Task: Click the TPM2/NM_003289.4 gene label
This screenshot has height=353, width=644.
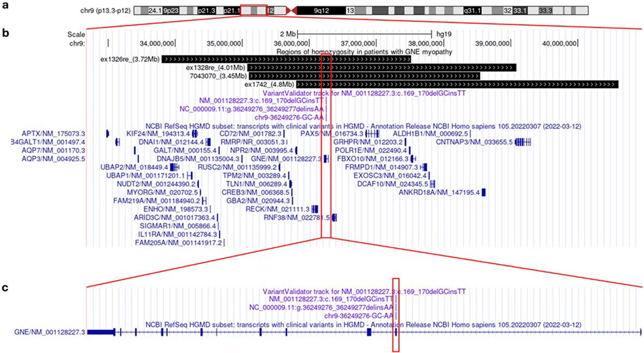Action: point(254,176)
